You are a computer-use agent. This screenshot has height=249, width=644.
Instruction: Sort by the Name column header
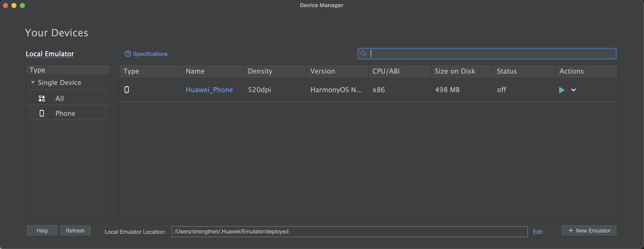[195, 71]
